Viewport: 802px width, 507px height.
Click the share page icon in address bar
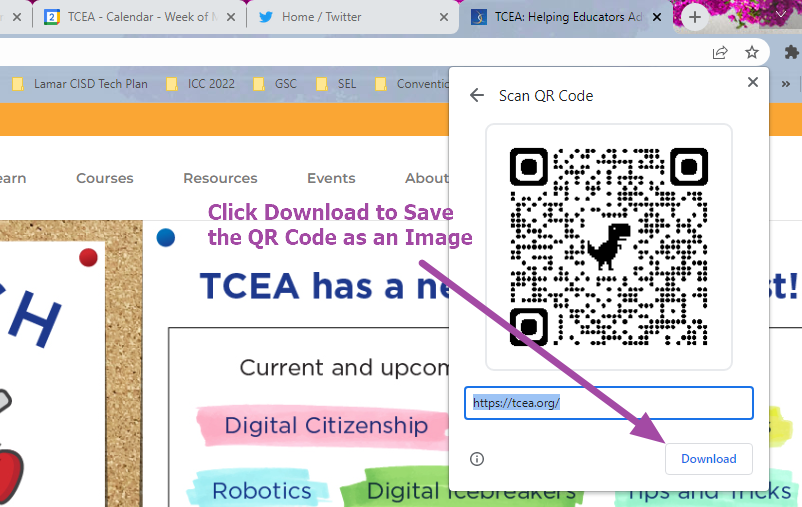click(720, 52)
